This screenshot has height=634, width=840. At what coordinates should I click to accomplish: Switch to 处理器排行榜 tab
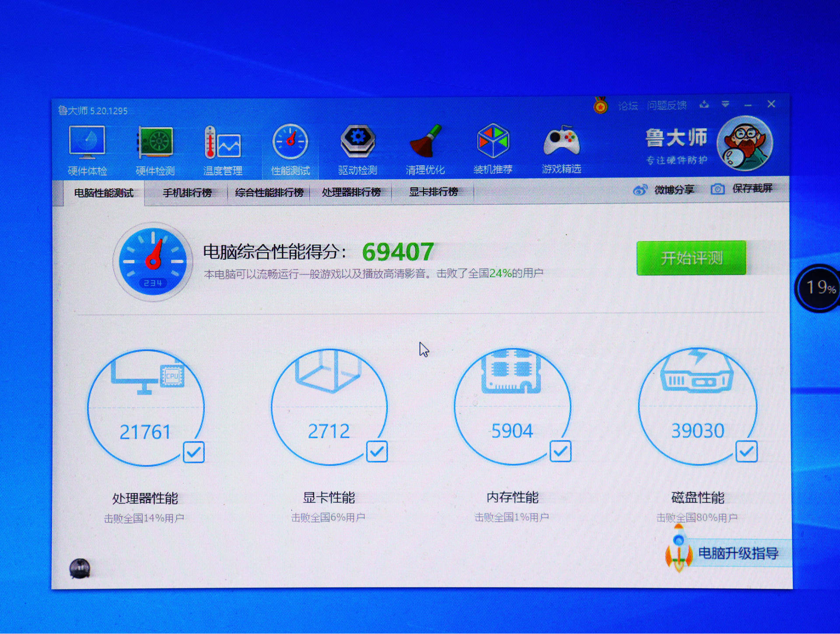[351, 192]
